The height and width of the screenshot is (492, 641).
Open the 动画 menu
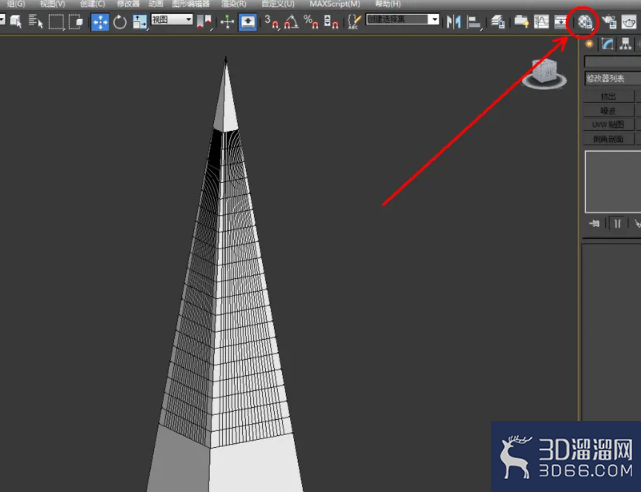point(156,4)
